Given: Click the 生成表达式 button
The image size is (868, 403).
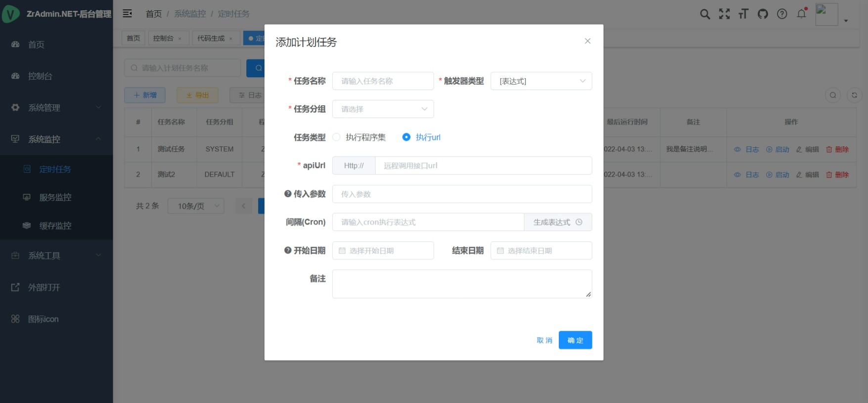Looking at the screenshot, I should [x=557, y=223].
